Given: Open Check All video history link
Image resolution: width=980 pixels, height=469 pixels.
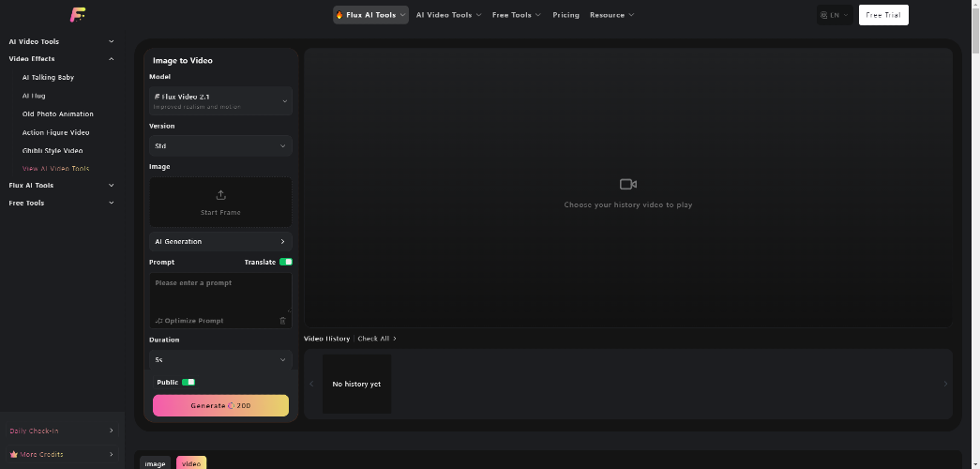Looking at the screenshot, I should pyautogui.click(x=377, y=339).
